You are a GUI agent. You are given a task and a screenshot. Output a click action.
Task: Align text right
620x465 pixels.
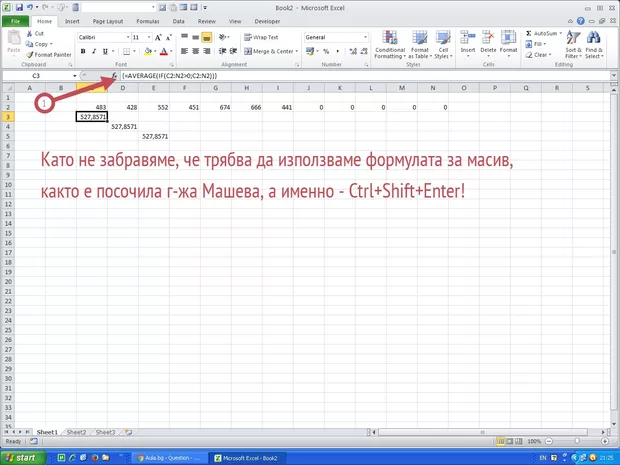[x=206, y=51]
